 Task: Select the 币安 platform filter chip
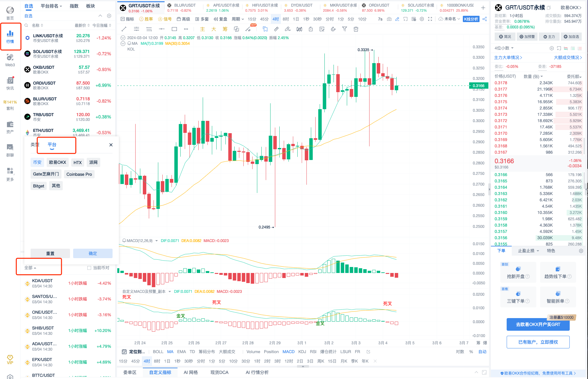pos(37,162)
